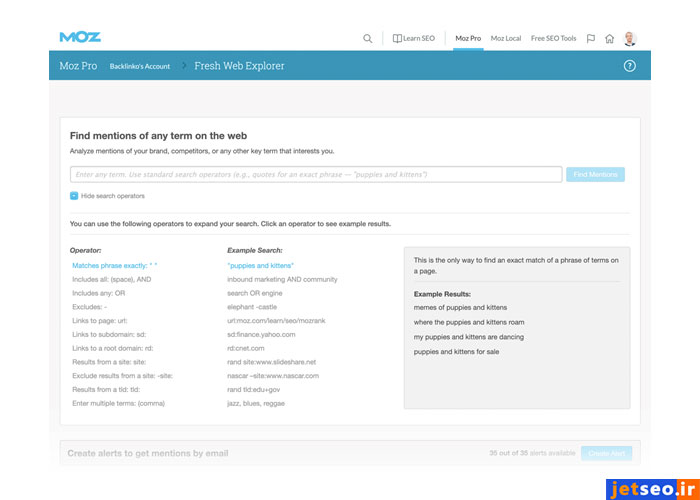Click result my puppies and kittens are dancing
Viewport: 700px width, 500px height.
pos(469,337)
